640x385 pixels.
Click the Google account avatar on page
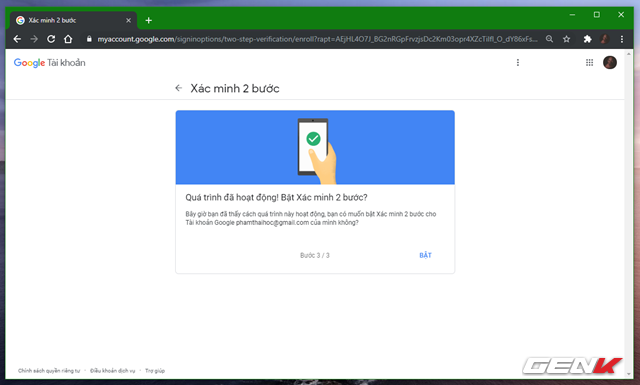[610, 62]
